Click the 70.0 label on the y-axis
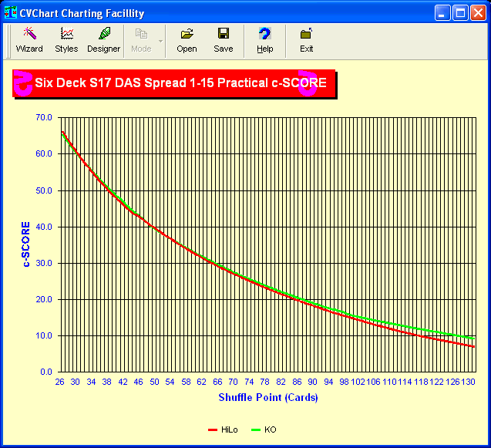The height and width of the screenshot is (448, 491). [45, 117]
